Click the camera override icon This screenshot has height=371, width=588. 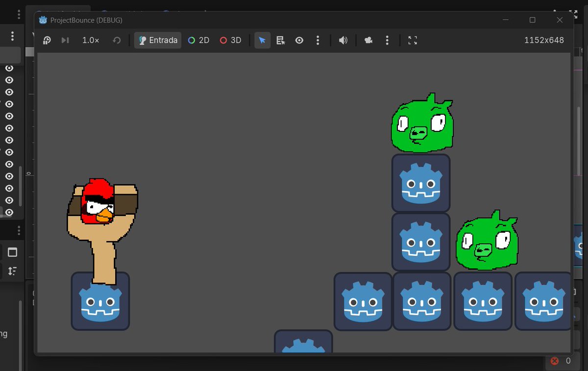coord(368,40)
